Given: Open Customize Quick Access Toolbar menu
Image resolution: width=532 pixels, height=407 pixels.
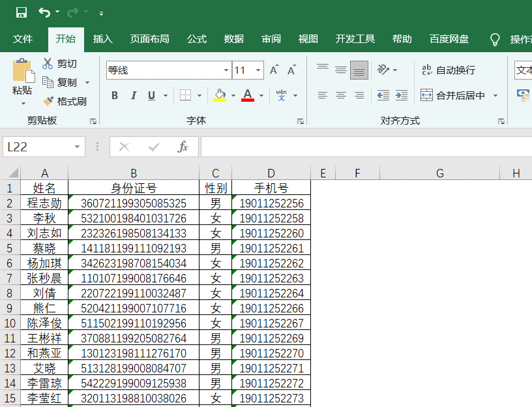Looking at the screenshot, I should [101, 14].
